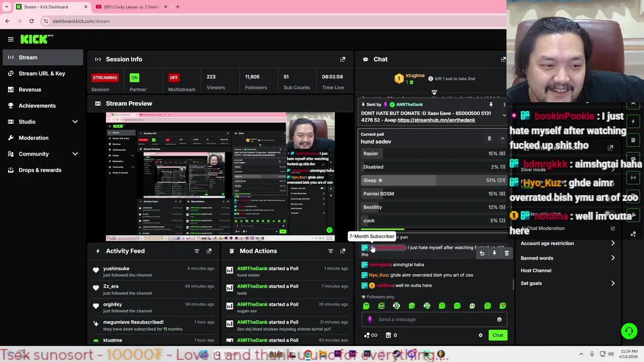Click the megumieve Resubscribed entry
The height and width of the screenshot is (362, 644).
click(133, 325)
